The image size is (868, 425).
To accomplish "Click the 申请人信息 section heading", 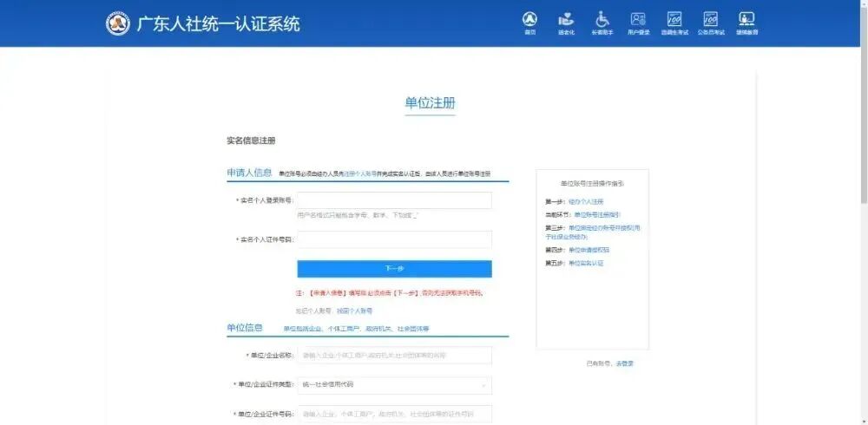I will [x=249, y=173].
